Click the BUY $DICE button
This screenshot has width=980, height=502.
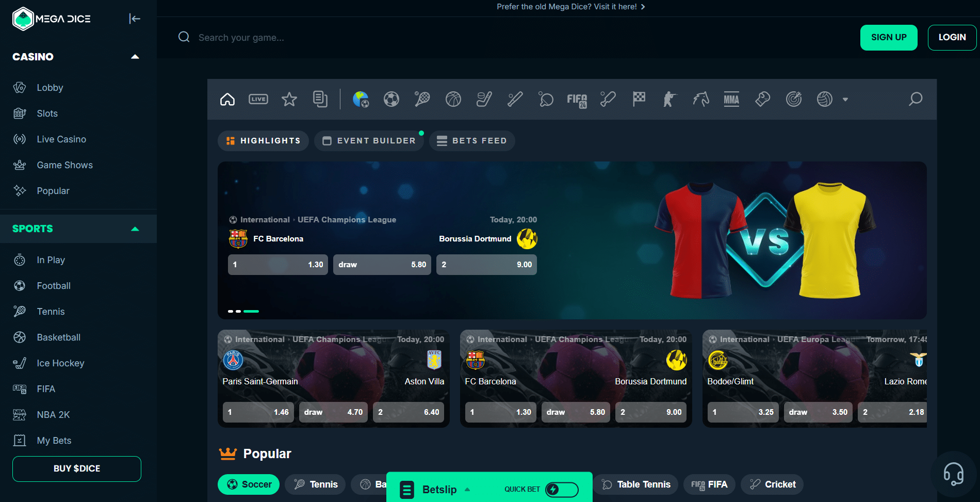click(77, 469)
